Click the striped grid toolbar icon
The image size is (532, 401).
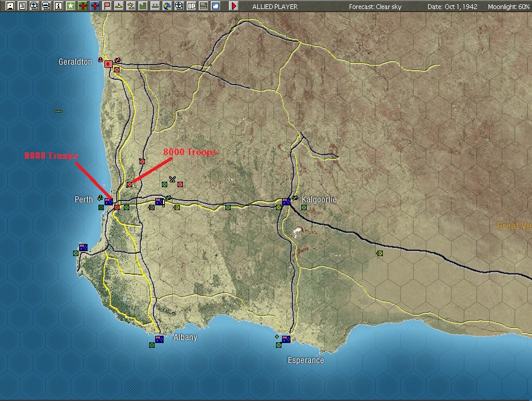[204, 6]
